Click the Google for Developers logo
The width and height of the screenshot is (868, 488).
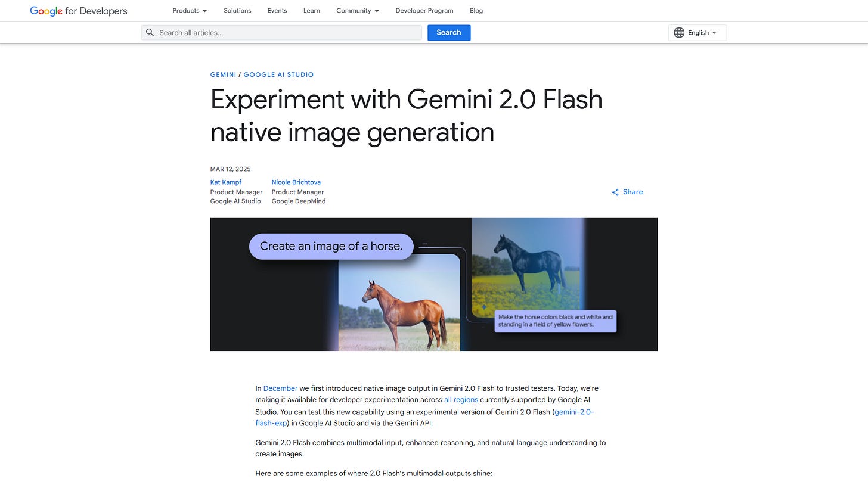tap(78, 11)
